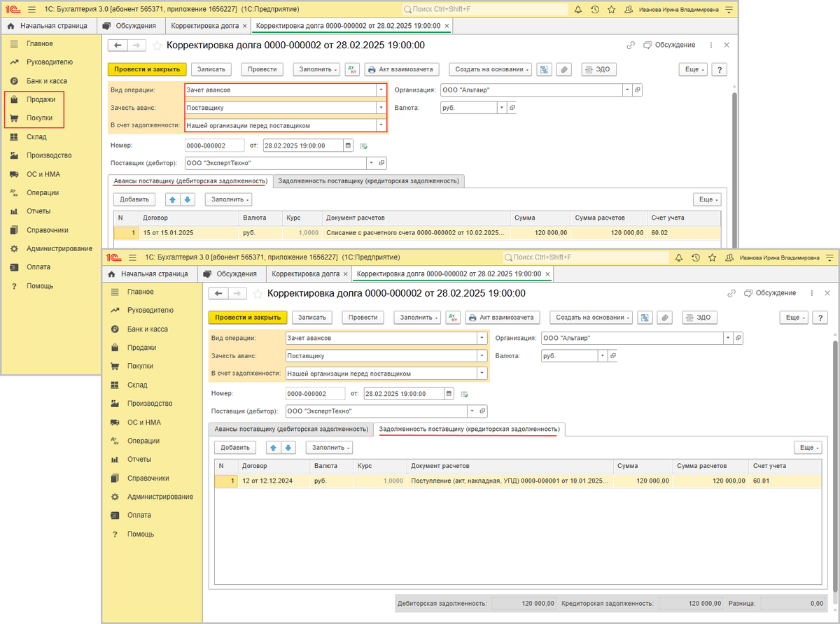Viewport: 840px width, 624px height.
Task: Click the copy-link icon in back window
Action: pos(630,45)
